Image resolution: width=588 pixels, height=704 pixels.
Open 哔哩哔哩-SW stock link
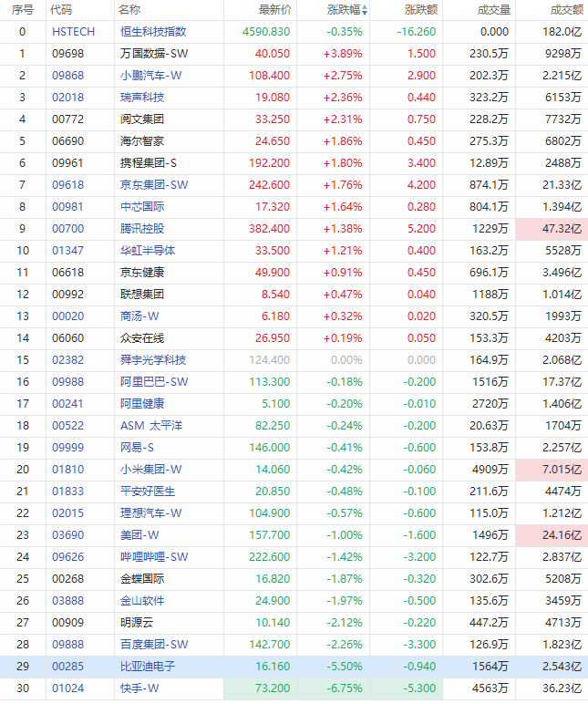click(x=154, y=557)
